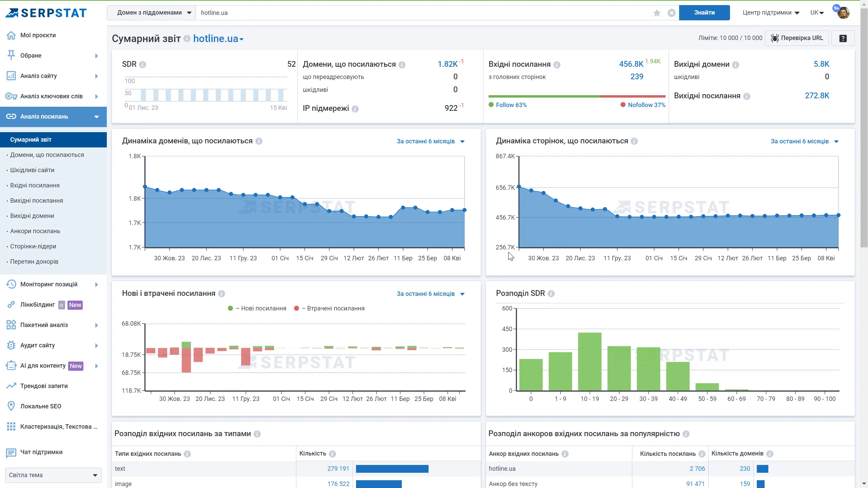This screenshot has width=868, height=488.
Task: Click the 10 - 19 SDR distribution bar
Action: [x=590, y=362]
